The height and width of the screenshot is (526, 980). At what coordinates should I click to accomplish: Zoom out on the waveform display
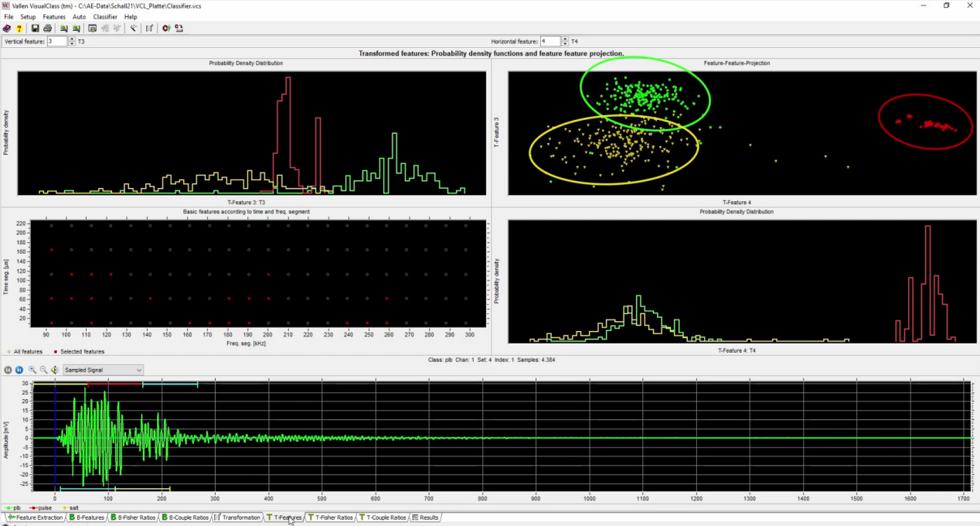click(x=43, y=371)
